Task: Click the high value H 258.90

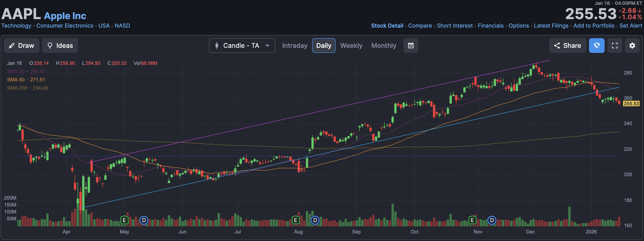Action: tap(66, 63)
